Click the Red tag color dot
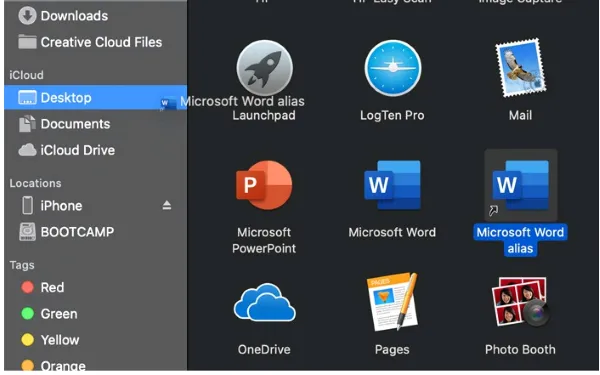 click(x=28, y=287)
